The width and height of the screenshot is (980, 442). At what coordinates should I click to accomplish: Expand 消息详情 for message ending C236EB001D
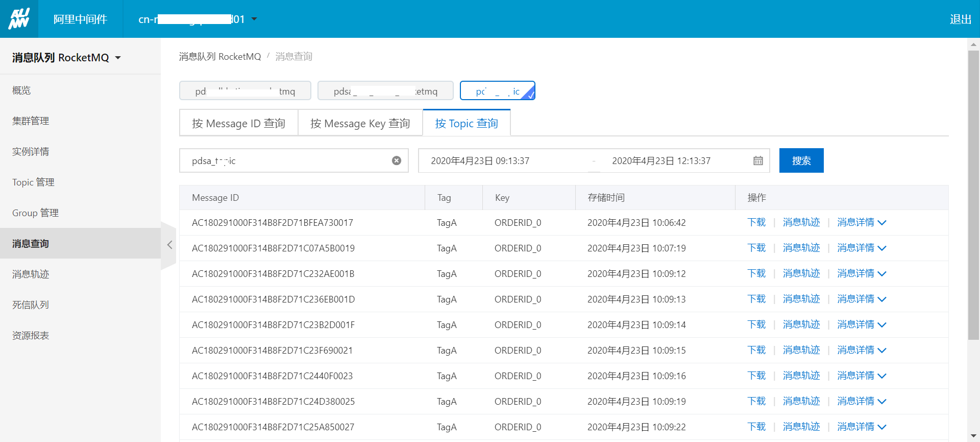click(x=862, y=299)
